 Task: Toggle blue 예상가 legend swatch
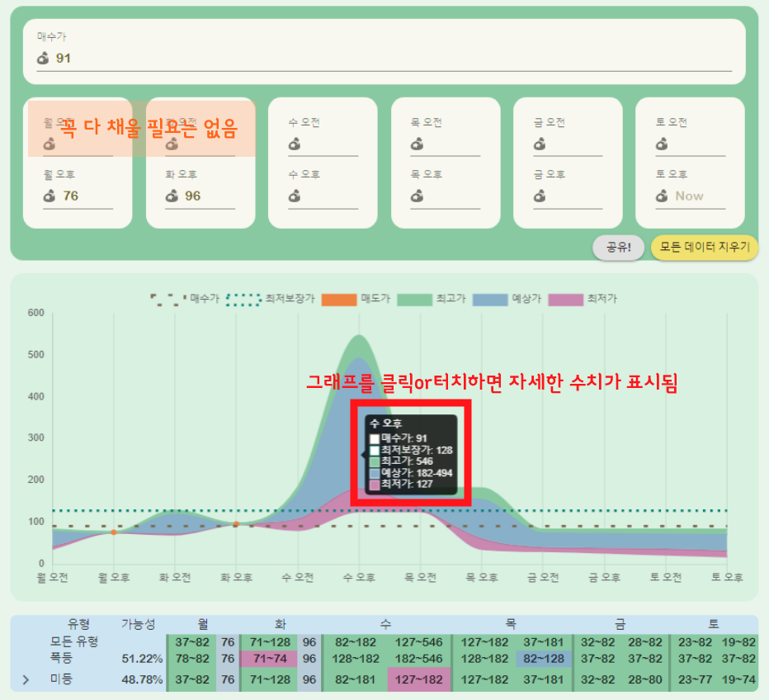tap(490, 299)
